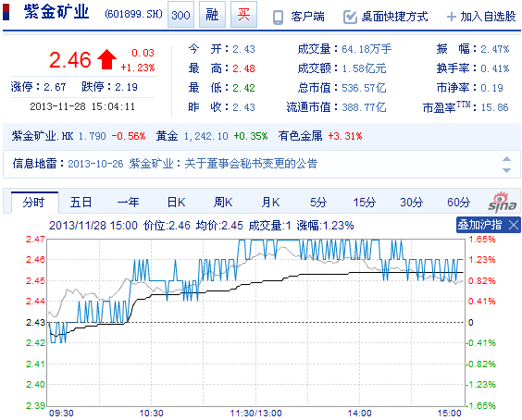The width and height of the screenshot is (522, 420).
Task: Switch to the 五日 chart tab
Action: coord(81,203)
